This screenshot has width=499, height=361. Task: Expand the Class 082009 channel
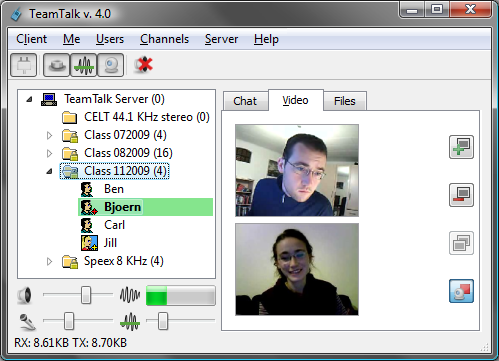click(49, 153)
